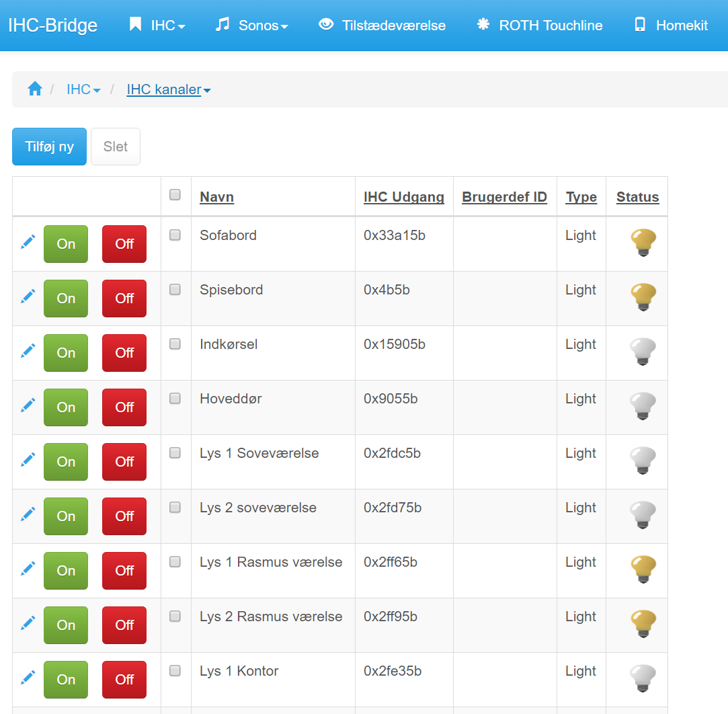Open the Tilstedeværelse navigation item
Image resolution: width=728 pixels, height=714 pixels.
pos(382,26)
